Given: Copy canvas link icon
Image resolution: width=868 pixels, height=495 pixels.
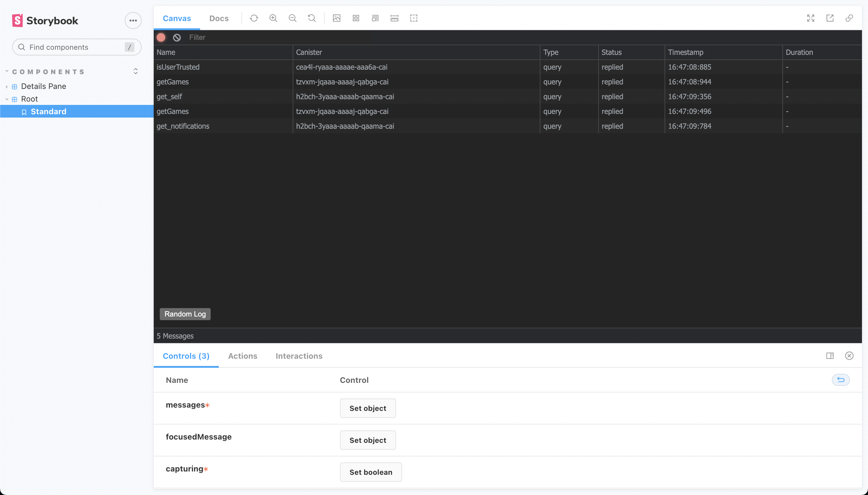Looking at the screenshot, I should pyautogui.click(x=849, y=18).
